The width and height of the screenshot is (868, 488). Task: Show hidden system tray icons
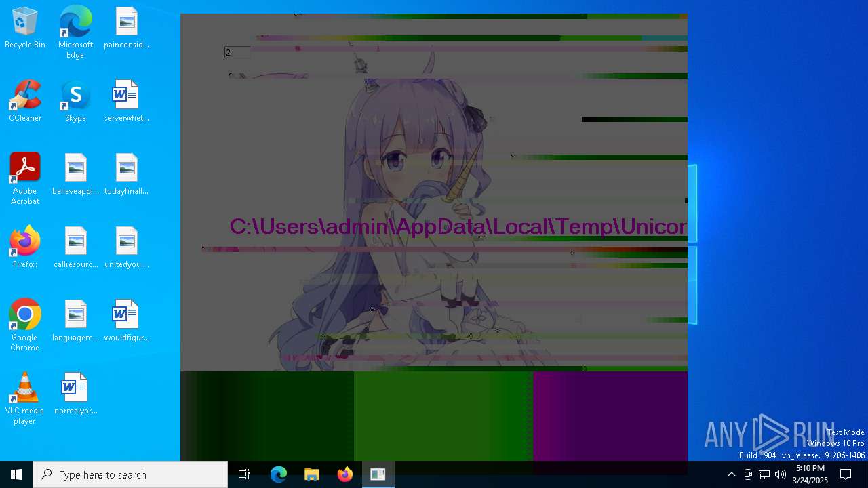[x=731, y=474]
